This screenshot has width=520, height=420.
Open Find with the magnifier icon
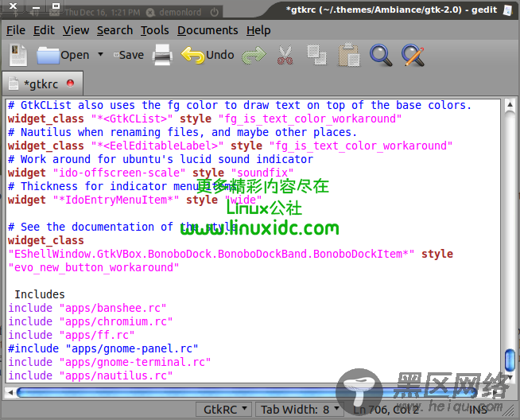pos(381,55)
